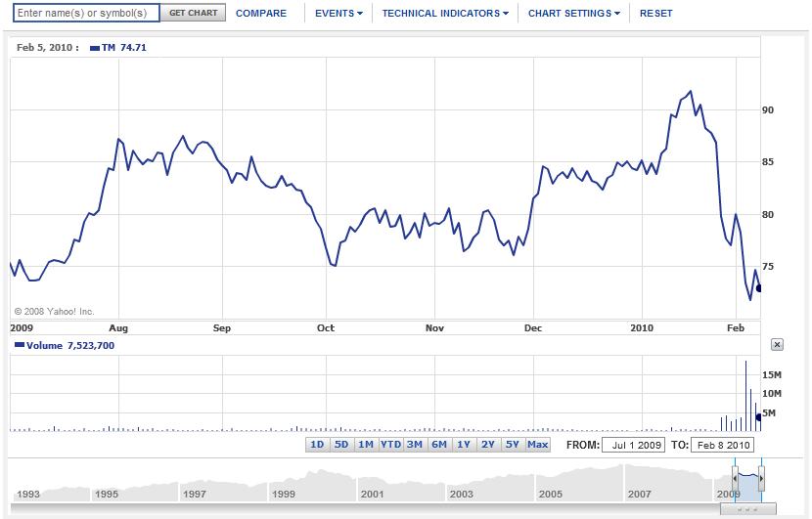Click the current price dot on the chart

(759, 288)
